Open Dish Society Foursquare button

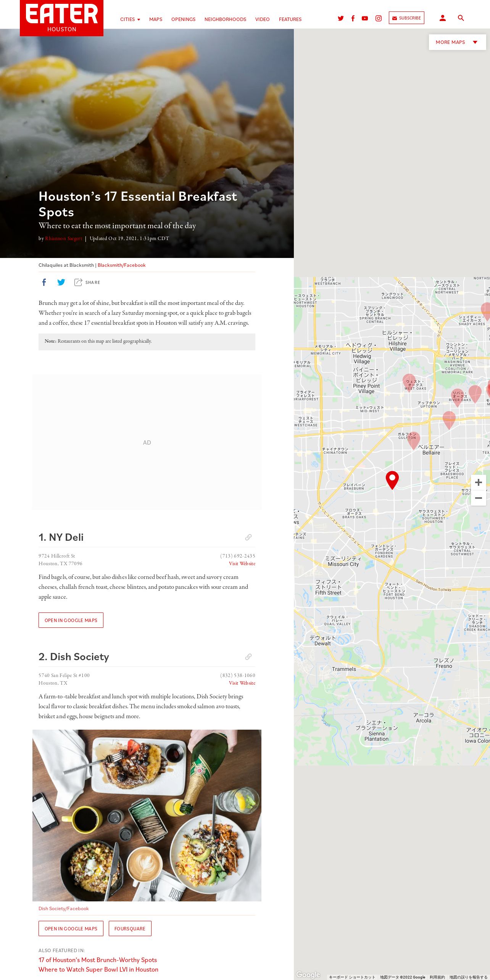click(130, 928)
